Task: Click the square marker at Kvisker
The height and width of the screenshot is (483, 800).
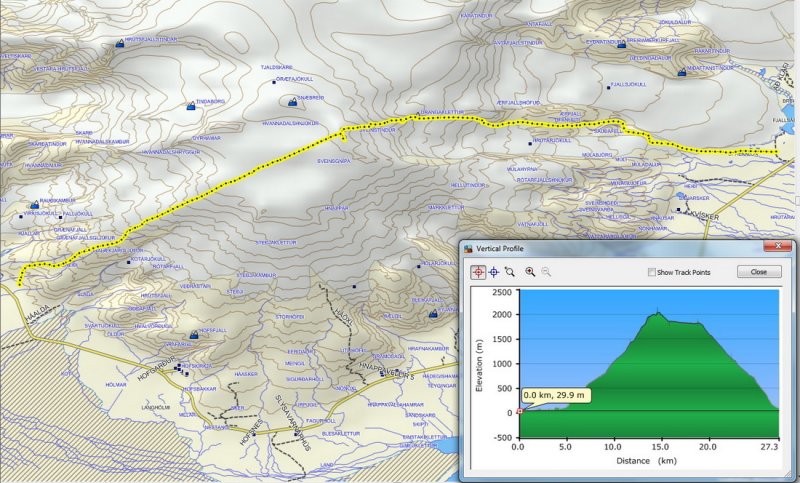Action: (x=679, y=210)
